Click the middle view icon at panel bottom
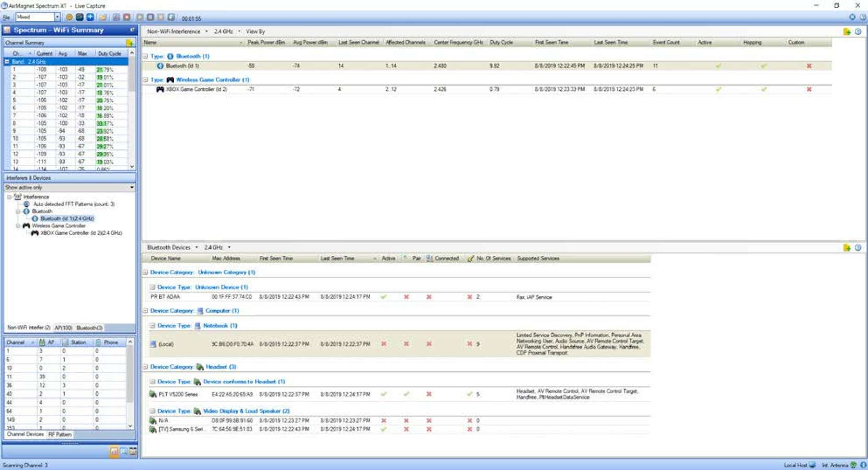This screenshot has width=868, height=470. [x=124, y=451]
